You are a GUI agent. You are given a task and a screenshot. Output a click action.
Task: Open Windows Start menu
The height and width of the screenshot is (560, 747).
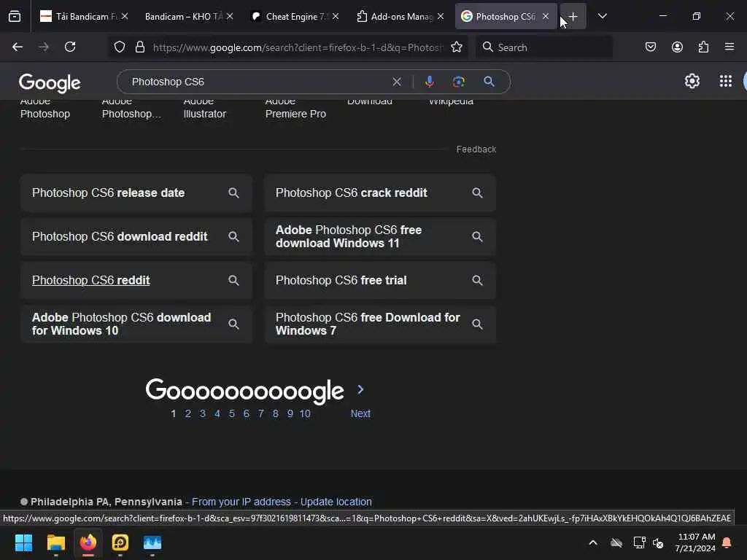[x=23, y=542]
